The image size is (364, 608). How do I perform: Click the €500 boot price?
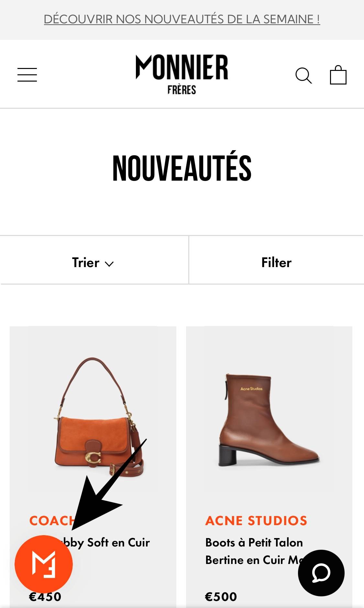pyautogui.click(x=221, y=597)
